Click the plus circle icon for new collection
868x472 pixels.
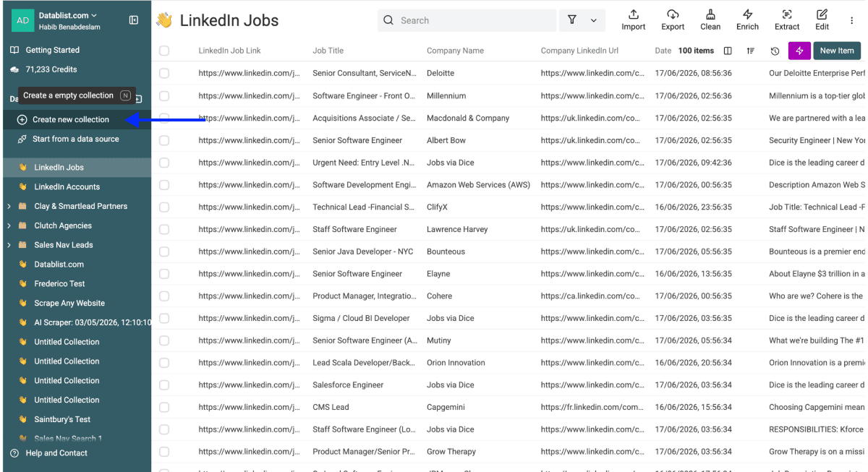click(x=22, y=119)
